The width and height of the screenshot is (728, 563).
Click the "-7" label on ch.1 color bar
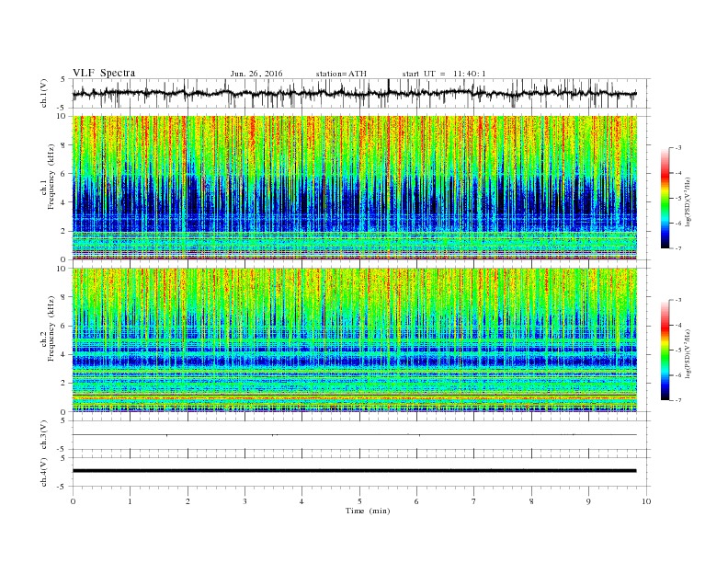point(678,248)
